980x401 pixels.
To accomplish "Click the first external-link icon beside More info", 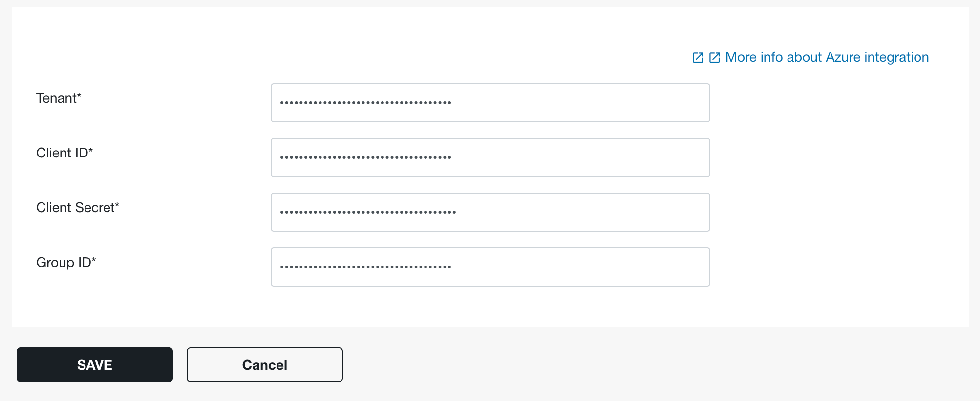I will (698, 58).
